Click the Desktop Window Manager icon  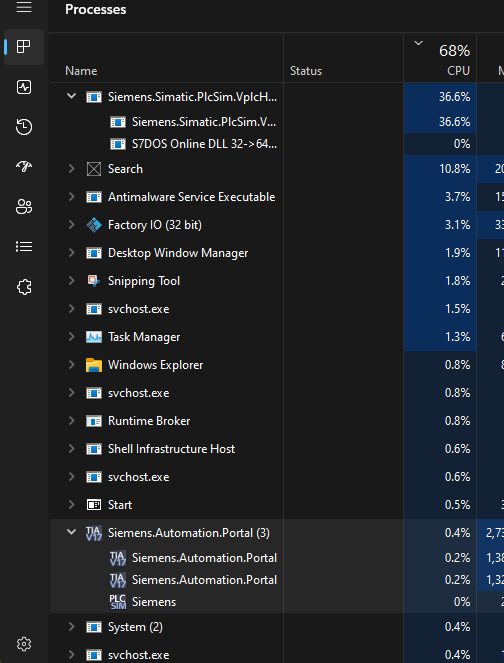94,253
